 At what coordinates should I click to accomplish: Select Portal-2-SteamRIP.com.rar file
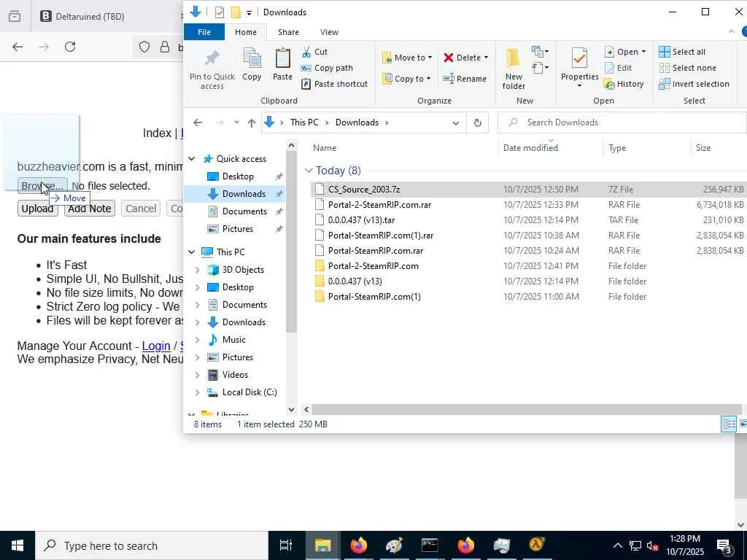click(379, 205)
